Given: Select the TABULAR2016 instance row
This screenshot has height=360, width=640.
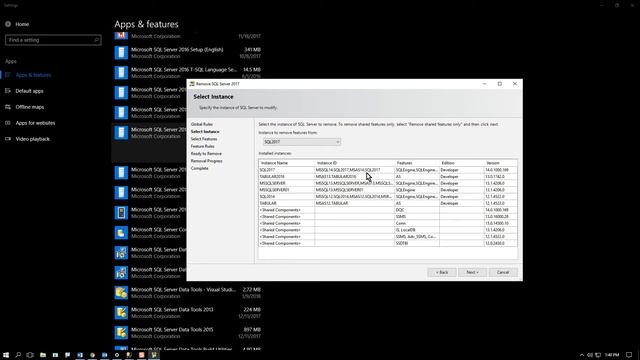Looking at the screenshot, I should (x=388, y=177).
